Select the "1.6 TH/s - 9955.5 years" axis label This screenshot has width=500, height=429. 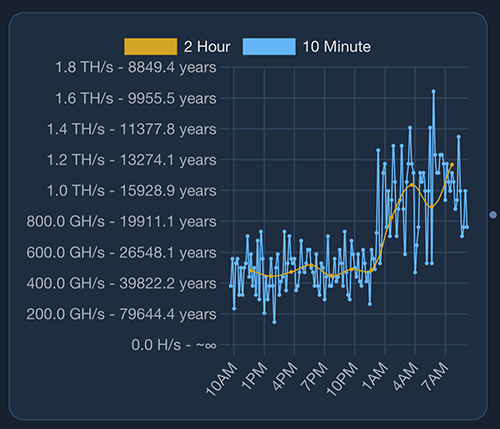coord(136,98)
